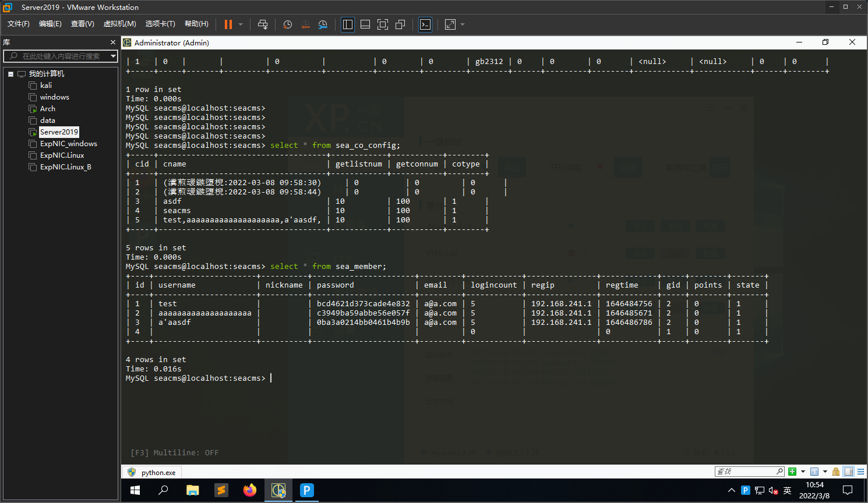The height and width of the screenshot is (503, 868).
Task: Click the 查找 search box in ConEmu
Action: (x=746, y=472)
